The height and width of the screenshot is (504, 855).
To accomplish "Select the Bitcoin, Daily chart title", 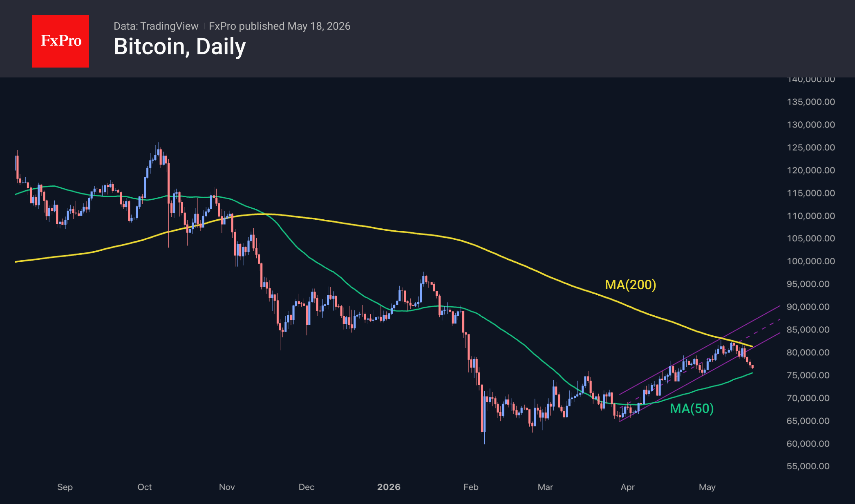I will [x=180, y=47].
